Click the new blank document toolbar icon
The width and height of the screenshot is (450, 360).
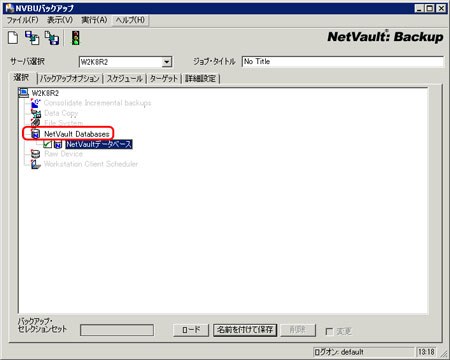point(13,37)
